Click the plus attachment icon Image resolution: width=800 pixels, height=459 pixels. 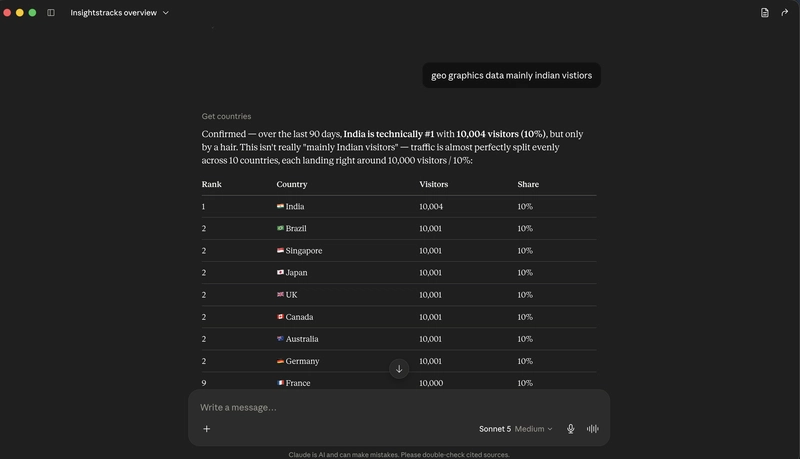(x=207, y=429)
